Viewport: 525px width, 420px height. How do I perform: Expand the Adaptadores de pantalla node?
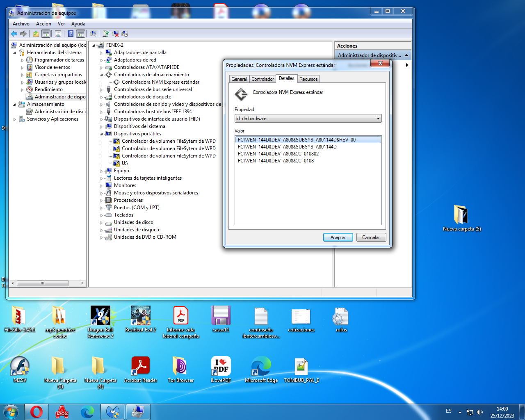pos(102,53)
